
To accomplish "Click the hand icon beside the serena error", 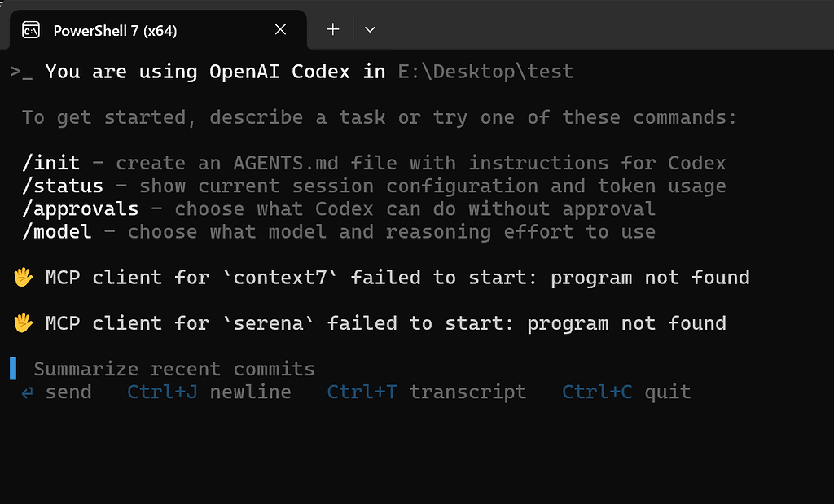I will [23, 322].
